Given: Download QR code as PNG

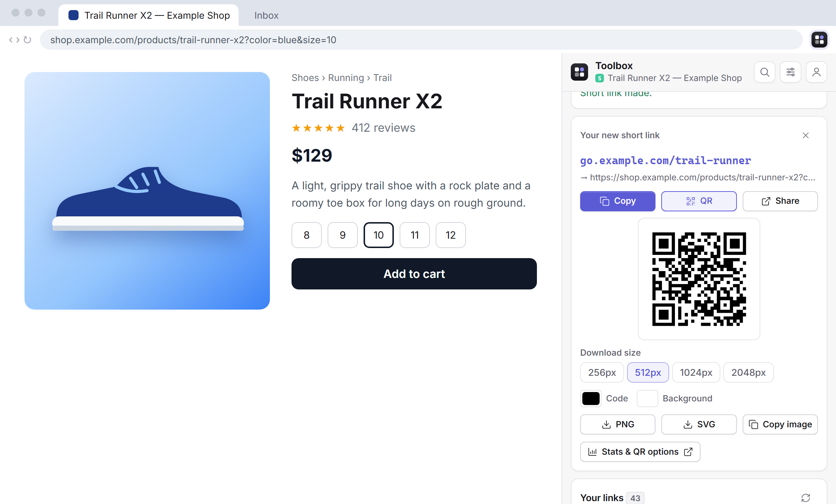Looking at the screenshot, I should click(618, 424).
